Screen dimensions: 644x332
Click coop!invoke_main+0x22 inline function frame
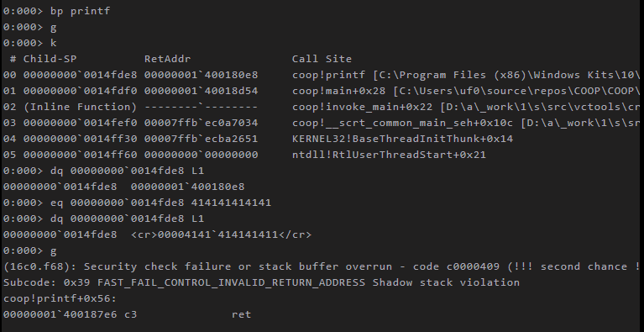(x=362, y=107)
